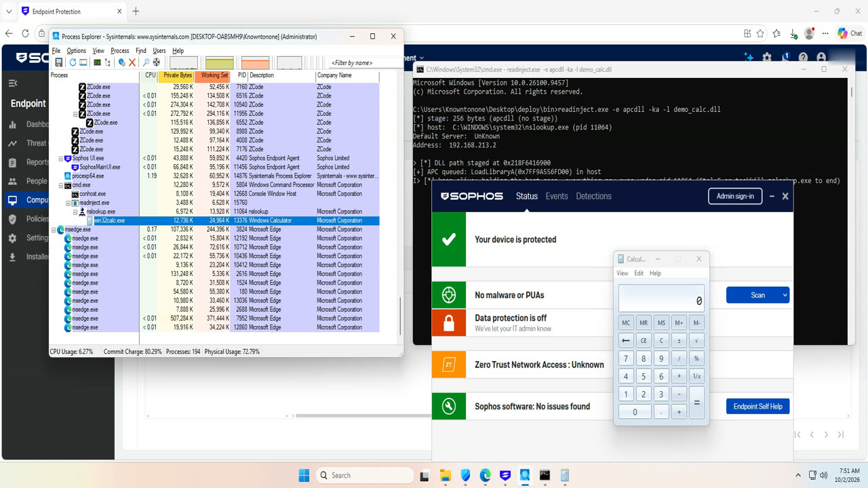Viewport: 868px width, 488px height.
Task: Click the crosshair Find Window's Process icon
Action: pos(157,62)
